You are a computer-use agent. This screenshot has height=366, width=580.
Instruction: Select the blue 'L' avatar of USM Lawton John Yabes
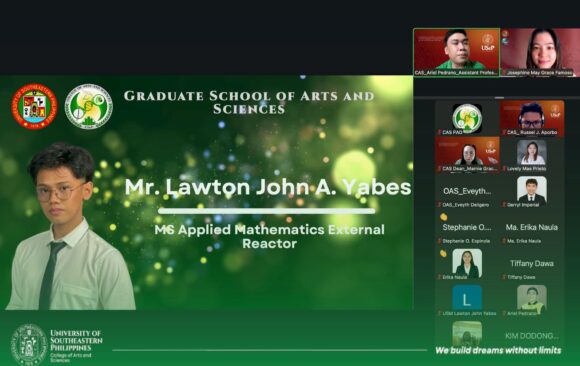[467, 298]
